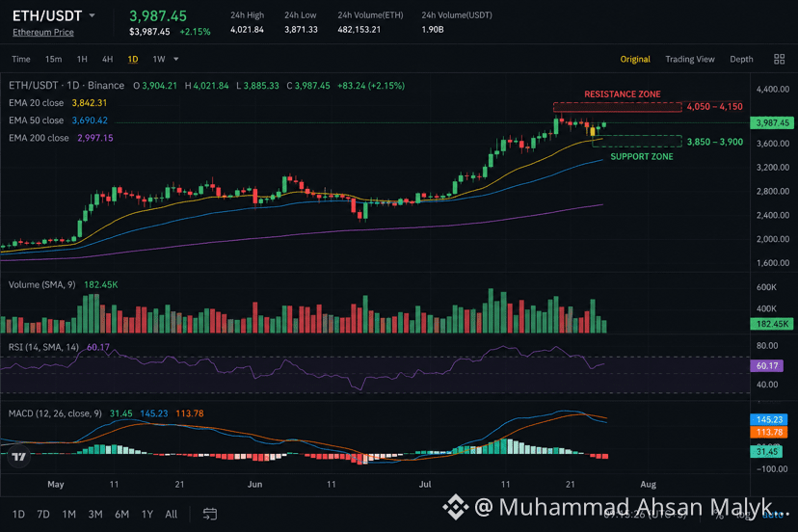This screenshot has height=532, width=798.
Task: Click the yellow EMA 20 value 3,842.31
Action: (x=90, y=103)
